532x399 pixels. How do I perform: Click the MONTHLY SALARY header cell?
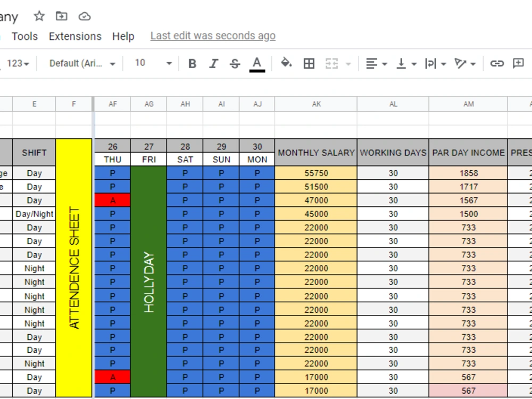click(316, 152)
